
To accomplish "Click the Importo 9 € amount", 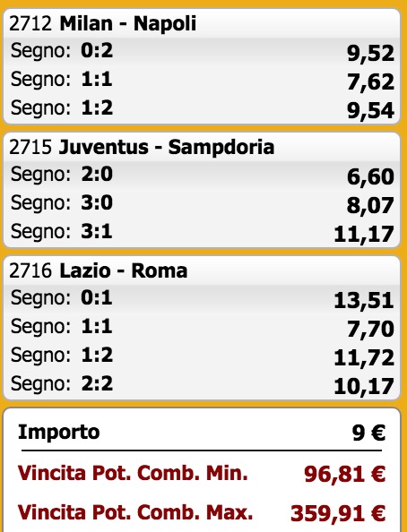I will point(368,433).
